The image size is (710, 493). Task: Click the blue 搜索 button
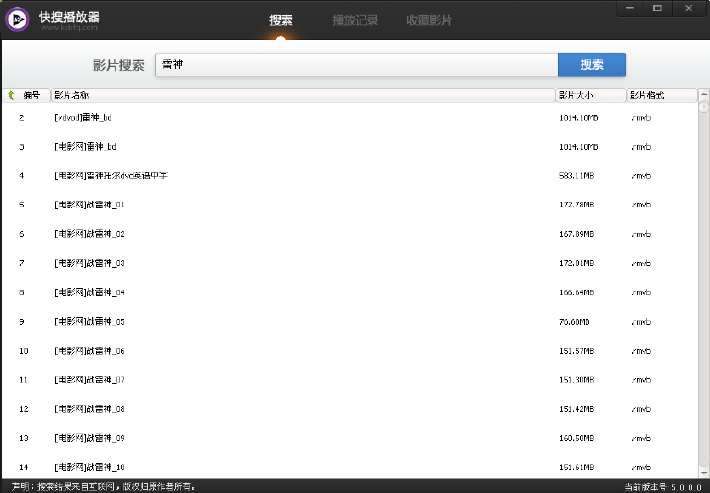pyautogui.click(x=592, y=65)
